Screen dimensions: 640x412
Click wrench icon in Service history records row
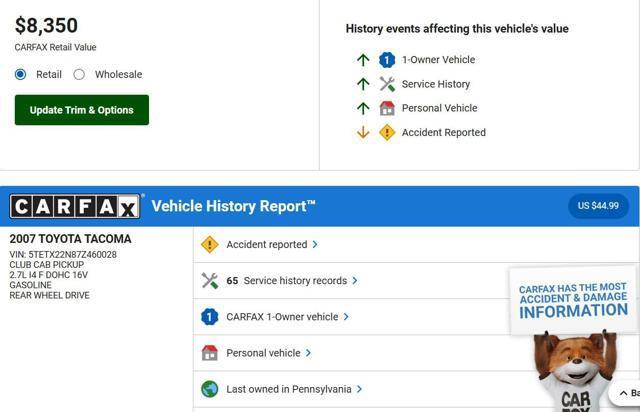pos(210,281)
